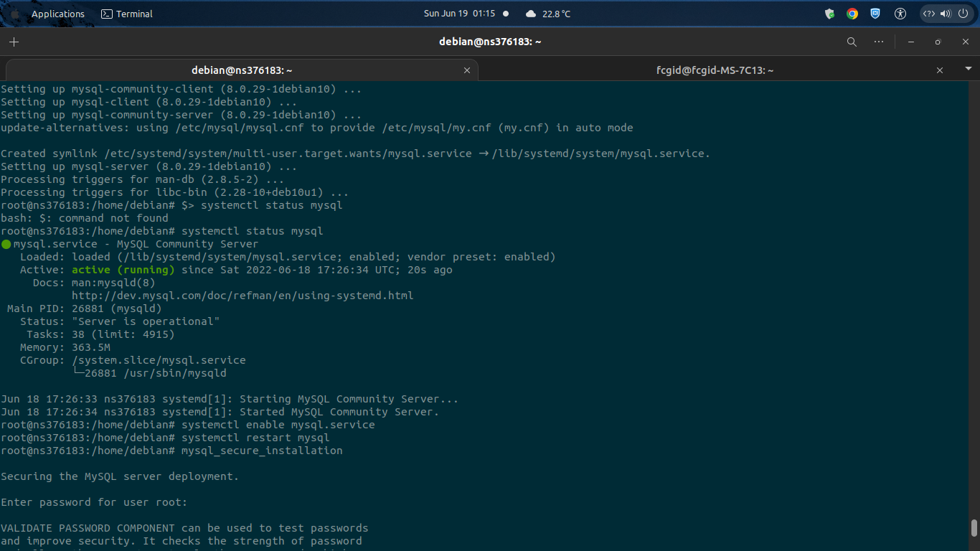Click 'Enter password for user root:' line
Image resolution: width=980 pixels, height=551 pixels.
pos(94,502)
